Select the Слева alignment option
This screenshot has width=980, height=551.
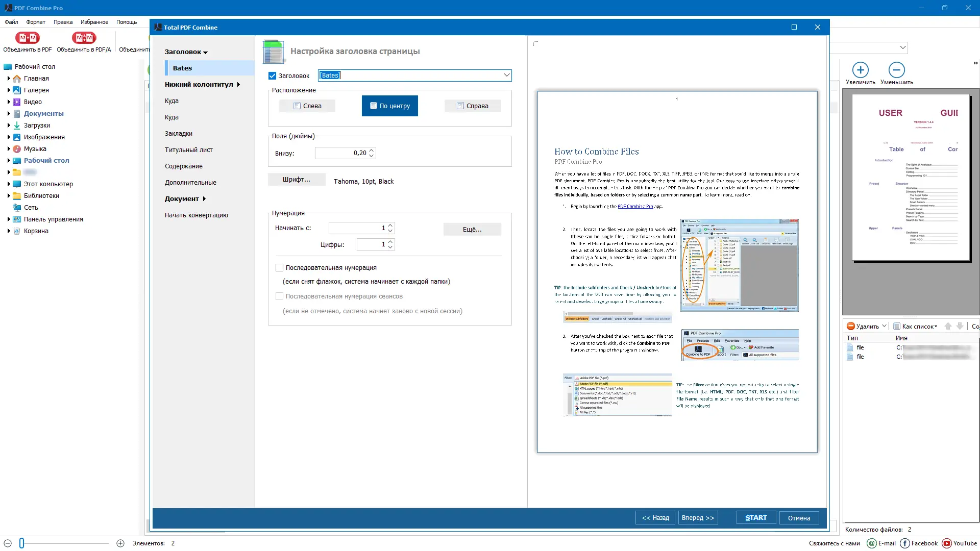pyautogui.click(x=307, y=106)
